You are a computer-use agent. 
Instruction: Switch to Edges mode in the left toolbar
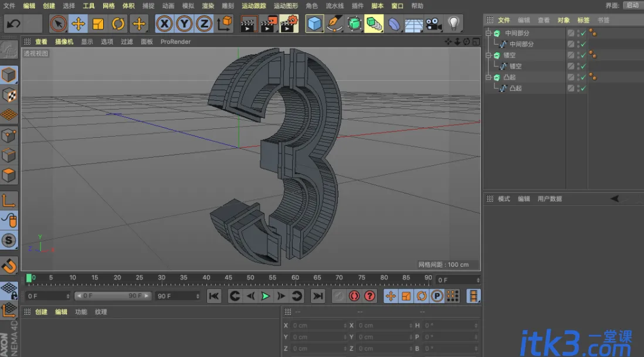9,155
